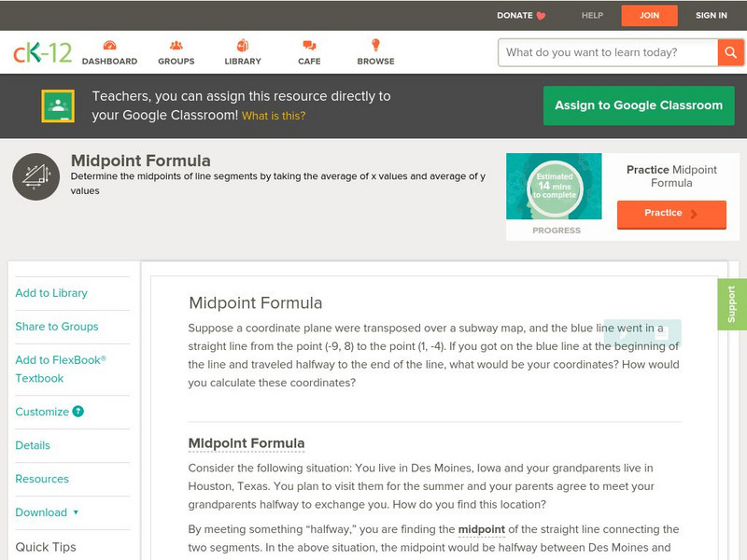Click the orange search magnifier button
Viewport: 747px width, 560px height.
pos(730,52)
